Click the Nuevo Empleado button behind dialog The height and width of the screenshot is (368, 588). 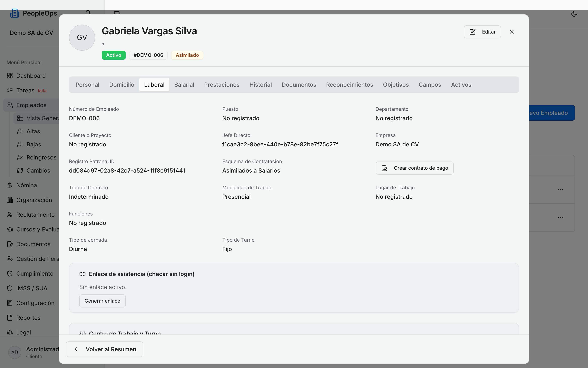[552, 113]
